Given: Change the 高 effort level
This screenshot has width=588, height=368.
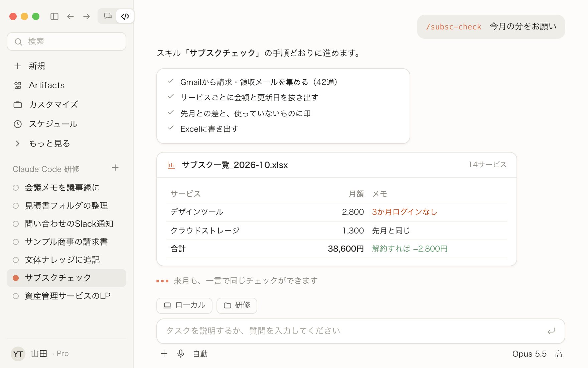Looking at the screenshot, I should coord(559,354).
